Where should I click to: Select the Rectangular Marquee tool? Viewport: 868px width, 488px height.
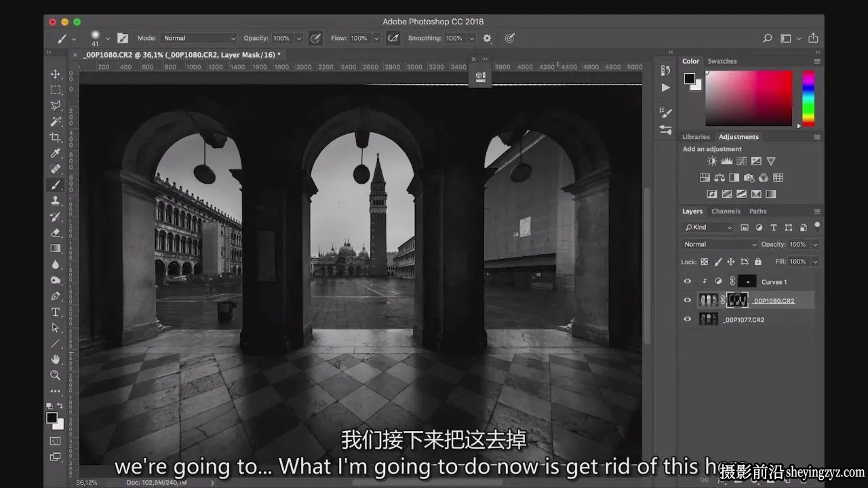click(x=56, y=89)
